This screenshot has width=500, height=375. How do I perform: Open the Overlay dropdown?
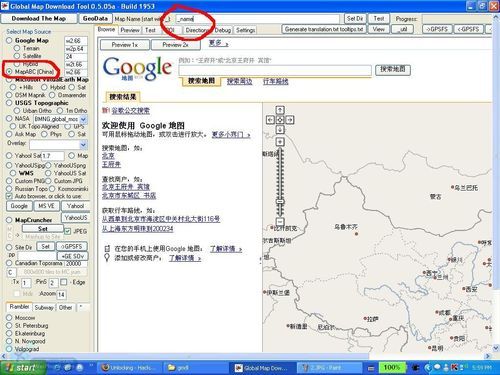pos(84,144)
